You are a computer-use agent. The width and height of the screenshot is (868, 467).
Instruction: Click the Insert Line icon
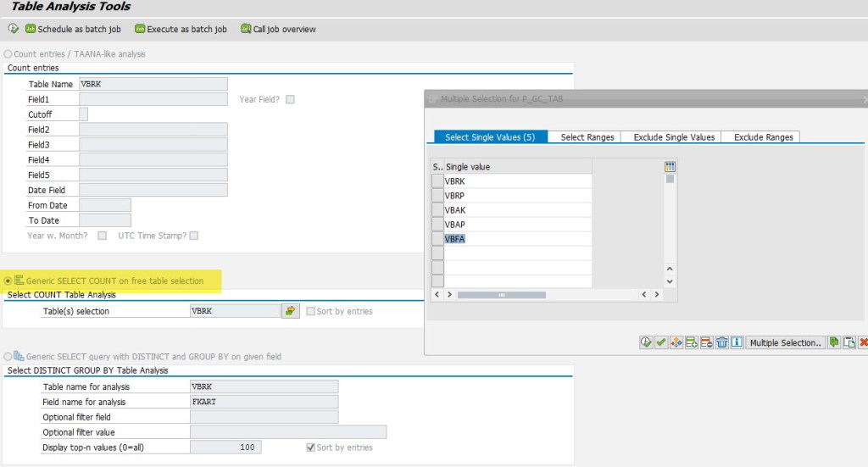(692, 342)
